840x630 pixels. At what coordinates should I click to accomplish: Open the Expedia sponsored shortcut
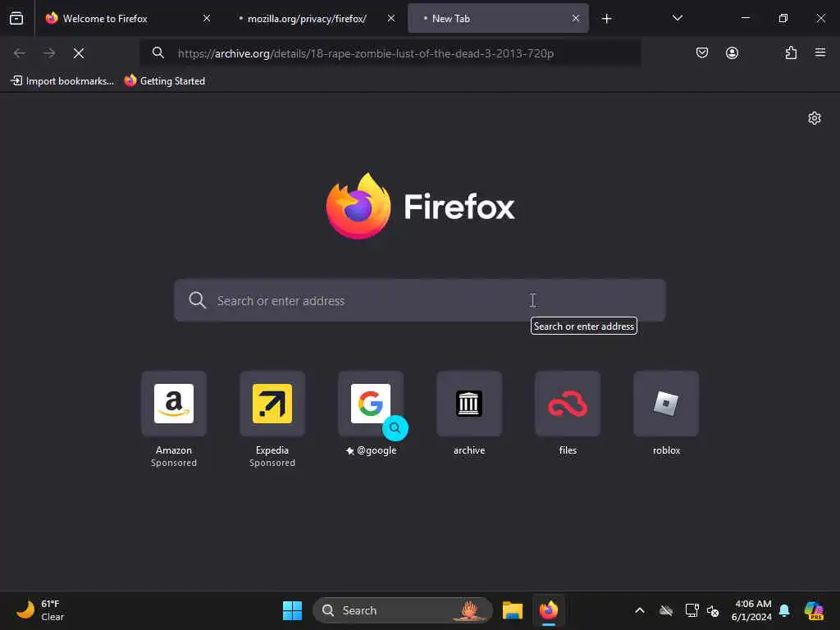(x=272, y=419)
